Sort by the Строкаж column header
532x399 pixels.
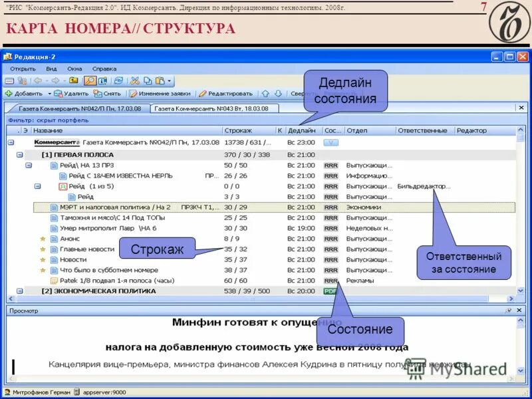(x=249, y=130)
